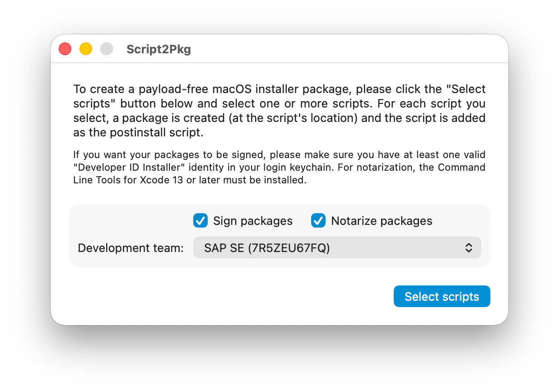This screenshot has width=559, height=392.
Task: Minimize the window using yellow button
Action: [86, 49]
